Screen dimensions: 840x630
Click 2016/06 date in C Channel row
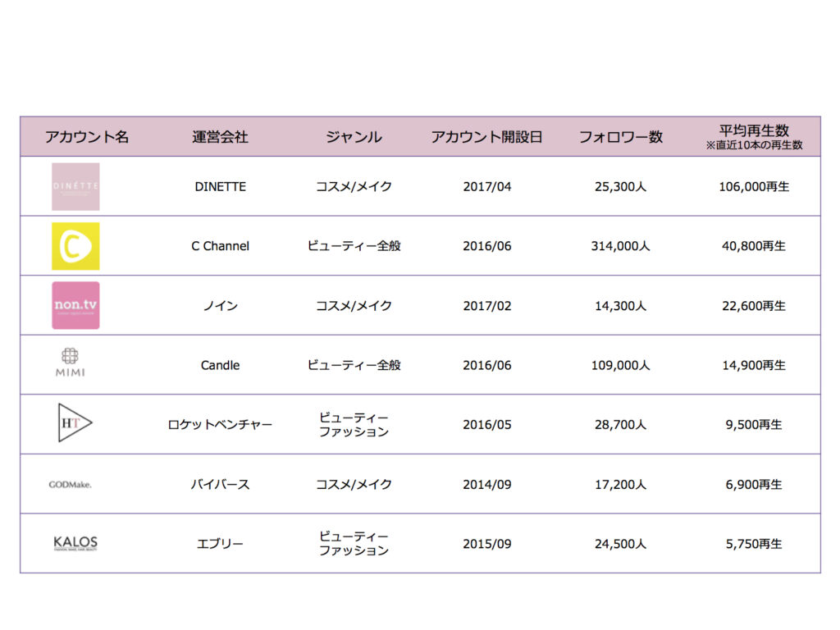point(487,246)
